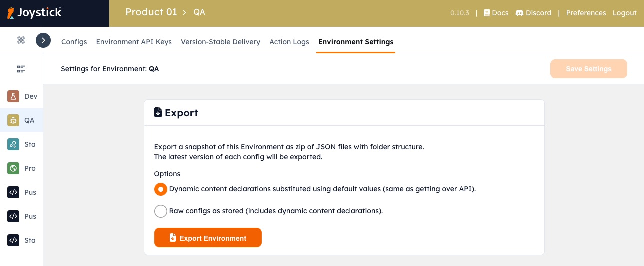Switch to the Configs tab
Screen dimensions: 644x266
tap(74, 42)
